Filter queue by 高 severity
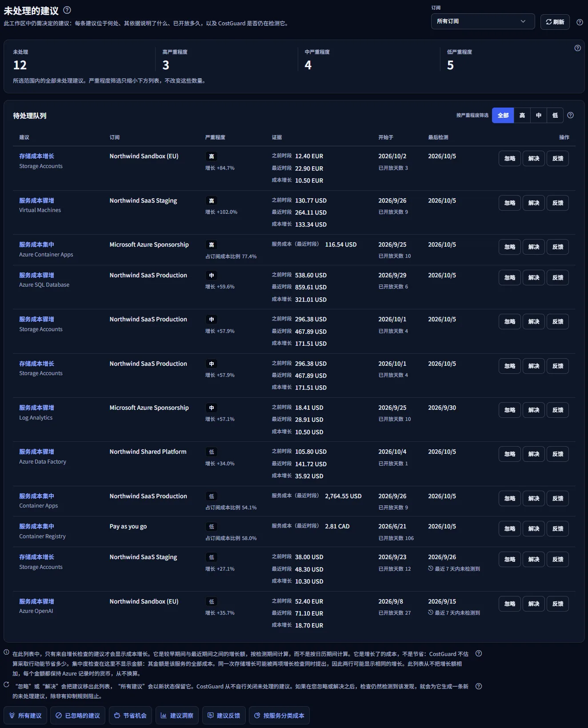The image size is (588, 728). tap(522, 115)
